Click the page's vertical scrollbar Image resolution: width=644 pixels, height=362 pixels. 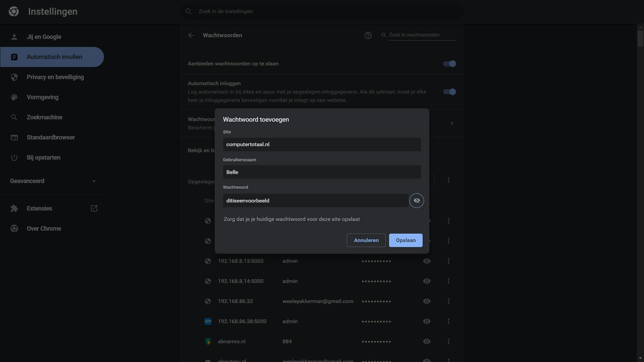tap(640, 39)
